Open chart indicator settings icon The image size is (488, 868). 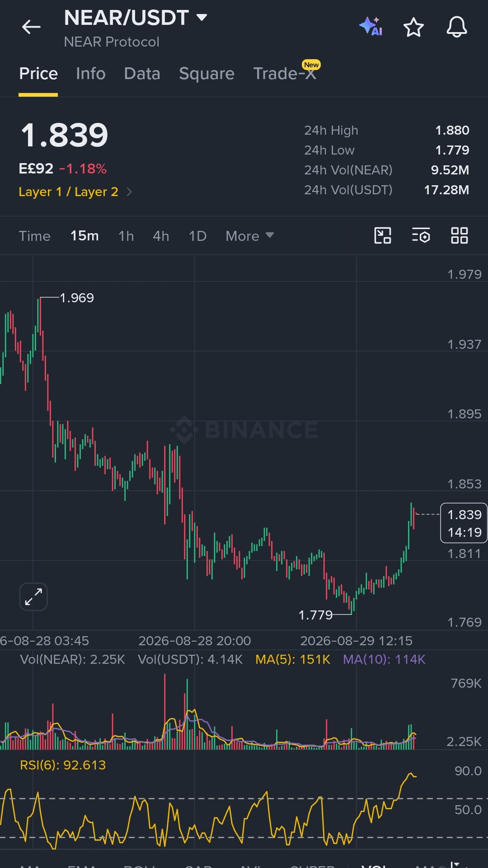(x=421, y=235)
